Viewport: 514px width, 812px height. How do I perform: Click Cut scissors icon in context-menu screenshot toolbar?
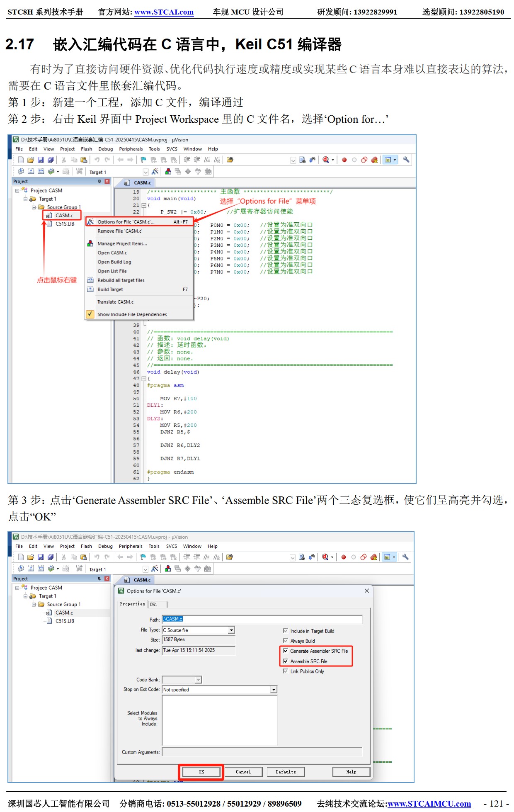pos(64,160)
